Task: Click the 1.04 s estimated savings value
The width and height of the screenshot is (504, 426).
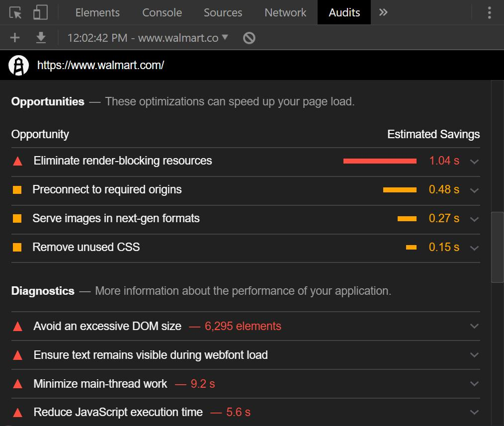Action: tap(444, 161)
